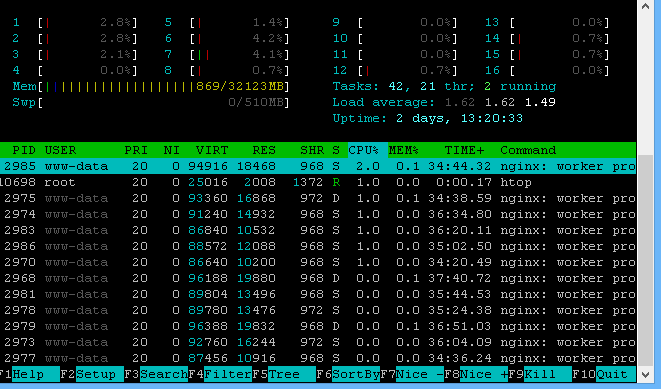Click the Command column header

pos(528,150)
